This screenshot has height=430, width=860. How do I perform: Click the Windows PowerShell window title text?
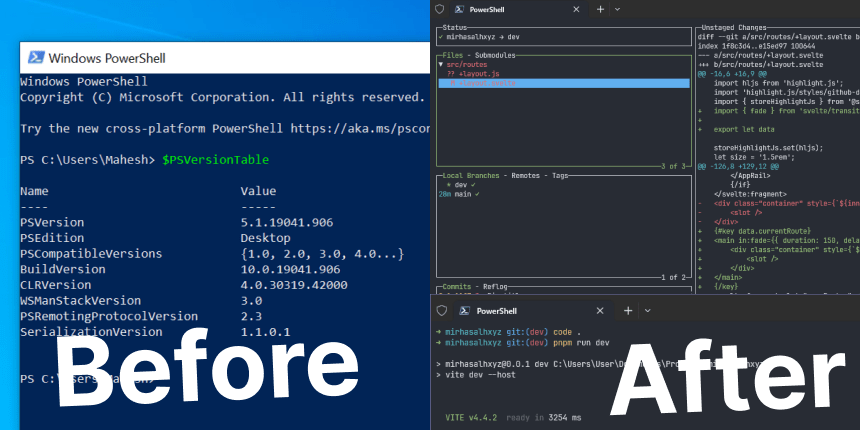[x=107, y=58]
